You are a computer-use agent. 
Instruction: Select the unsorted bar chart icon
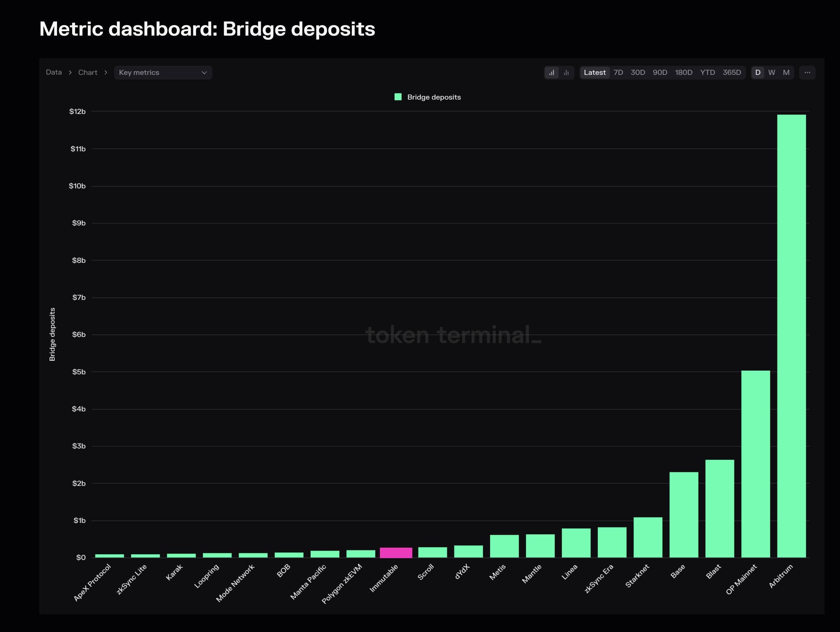(x=566, y=72)
